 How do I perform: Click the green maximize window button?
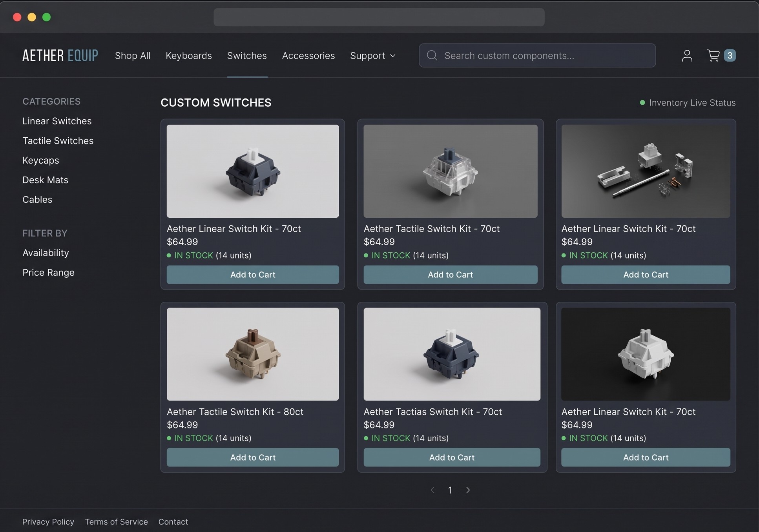(x=46, y=17)
